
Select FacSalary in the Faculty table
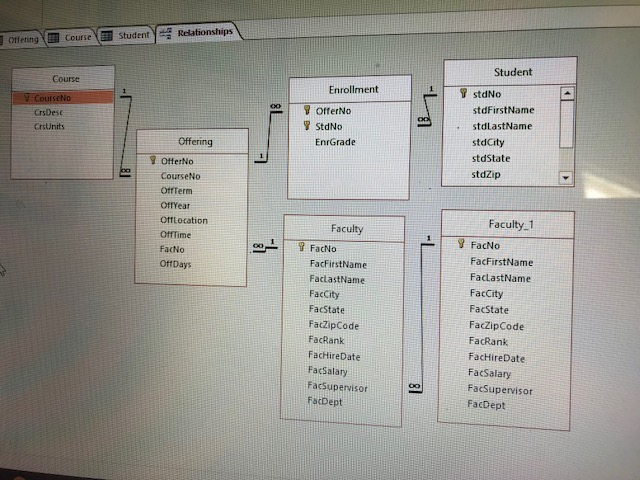(x=327, y=371)
